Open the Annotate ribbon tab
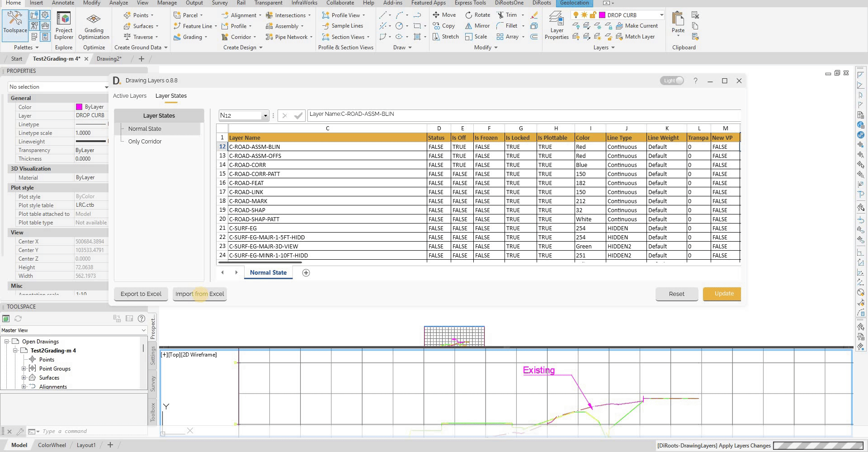868x452 pixels. [x=63, y=3]
